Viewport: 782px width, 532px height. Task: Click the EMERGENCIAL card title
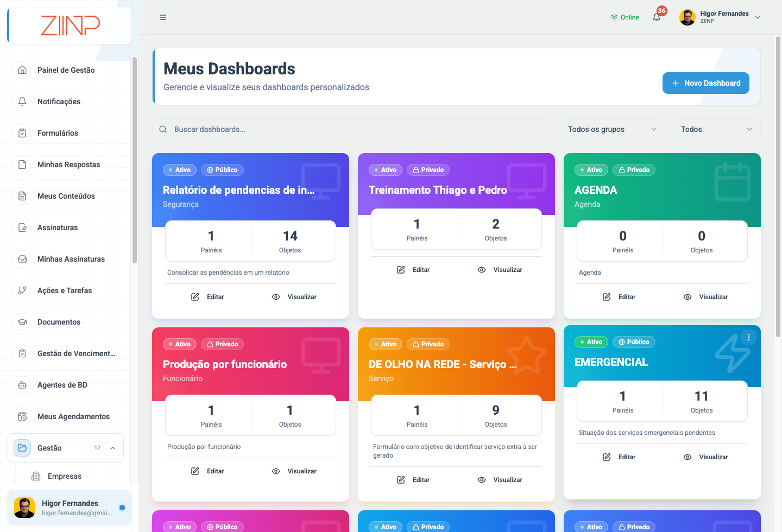coord(611,362)
